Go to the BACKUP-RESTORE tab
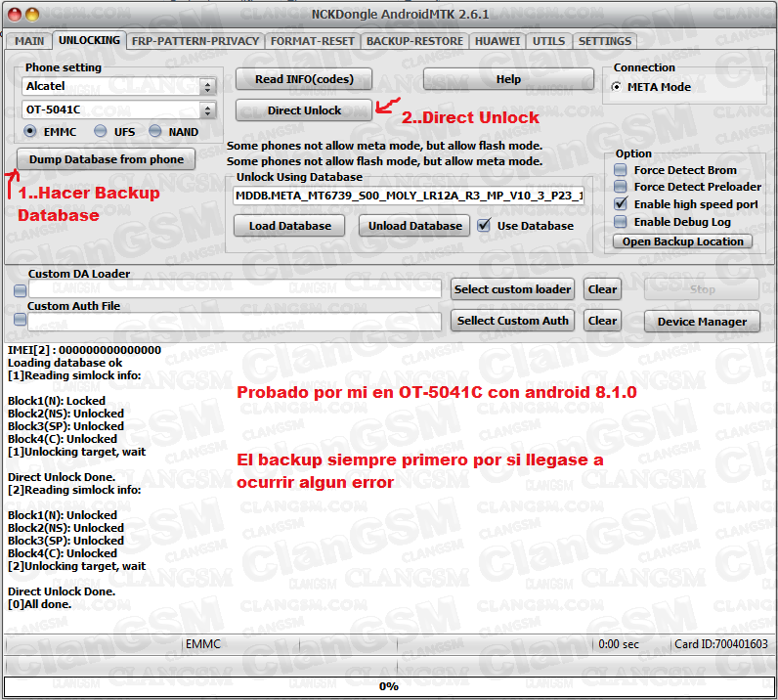The width and height of the screenshot is (778, 700). point(414,41)
